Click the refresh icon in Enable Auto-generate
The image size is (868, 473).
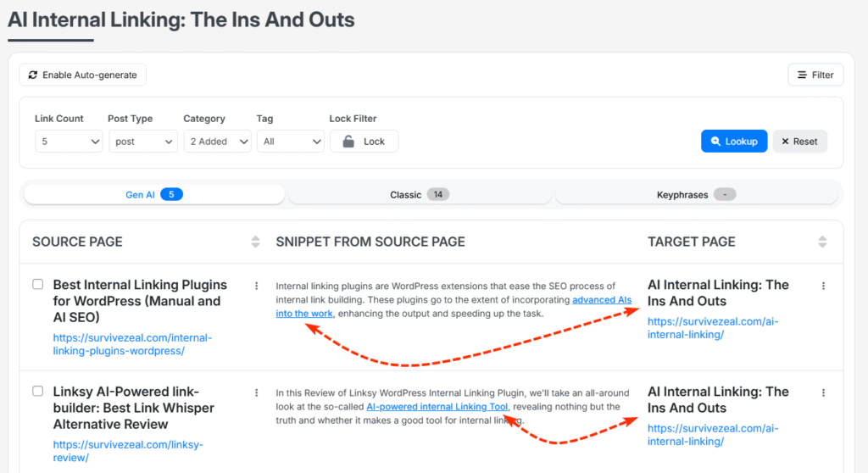point(33,75)
